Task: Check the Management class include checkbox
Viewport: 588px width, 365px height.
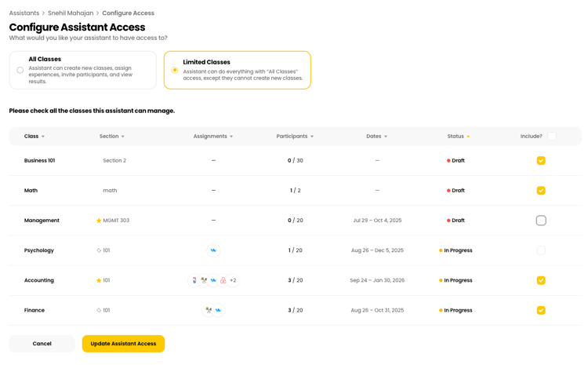Action: tap(541, 221)
